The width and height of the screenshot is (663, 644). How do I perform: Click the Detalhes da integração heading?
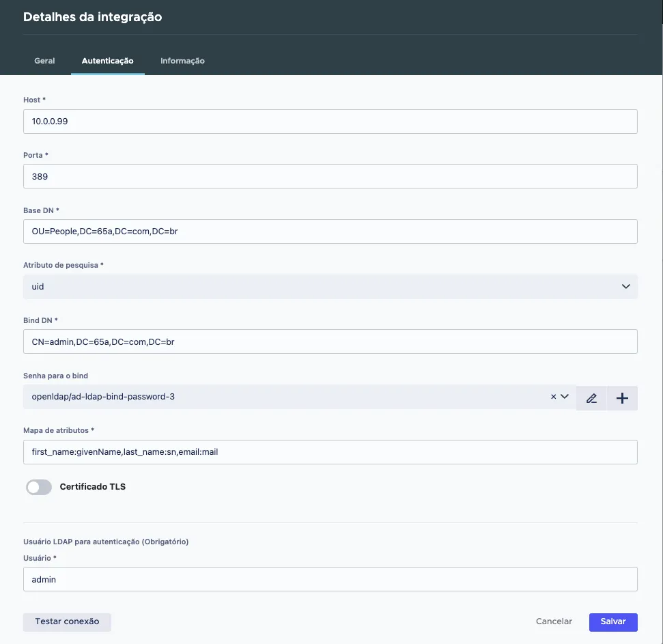[x=93, y=17]
